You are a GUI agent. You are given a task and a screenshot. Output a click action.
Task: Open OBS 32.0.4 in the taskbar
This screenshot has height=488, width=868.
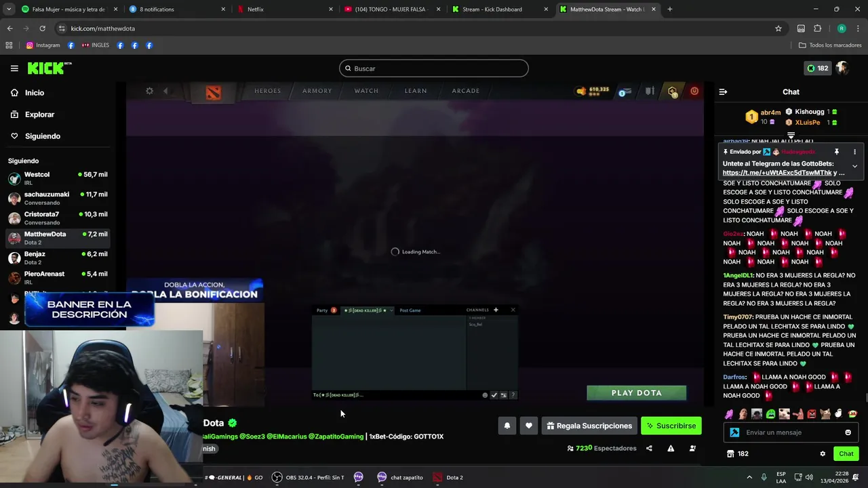[309, 477]
